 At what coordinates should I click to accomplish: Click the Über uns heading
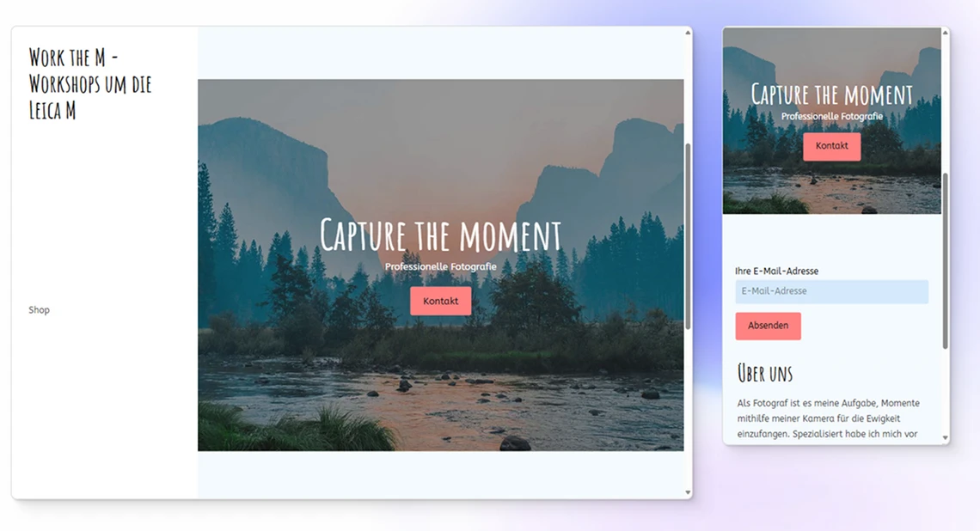765,374
